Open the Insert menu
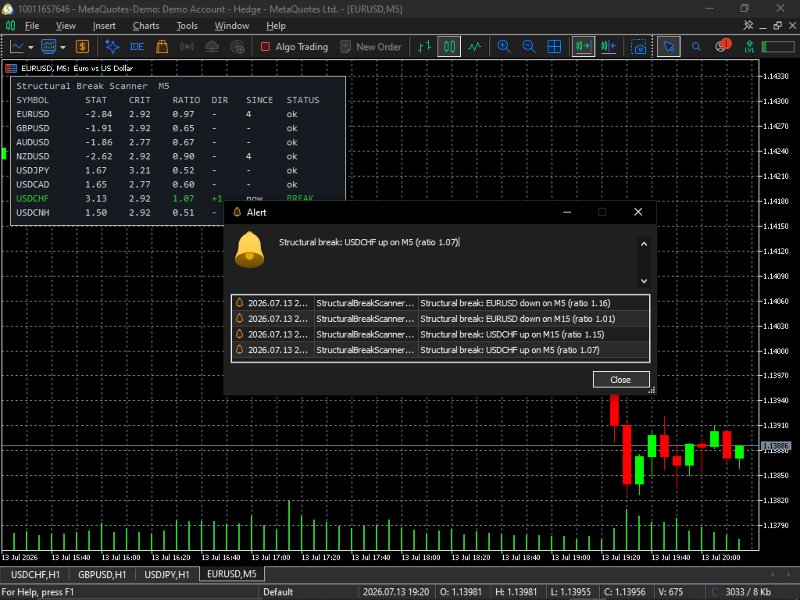This screenshot has width=800, height=600. 104,26
